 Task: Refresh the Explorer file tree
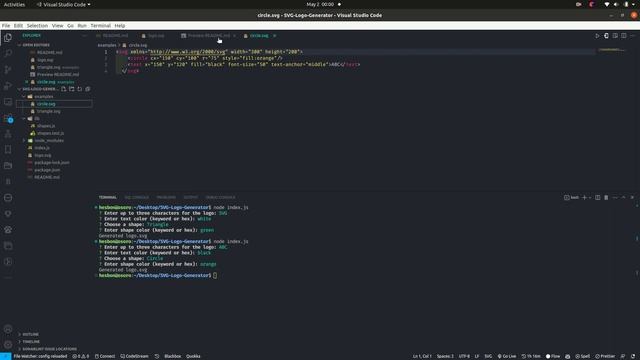(80, 89)
